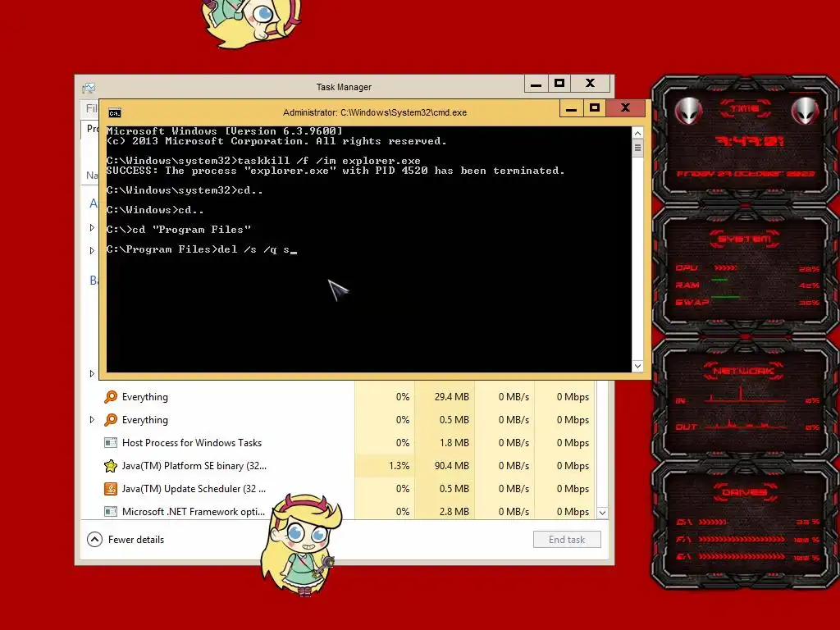The height and width of the screenshot is (630, 840).
Task: Expand the 0.5 MB Everything process group
Action: click(x=92, y=420)
